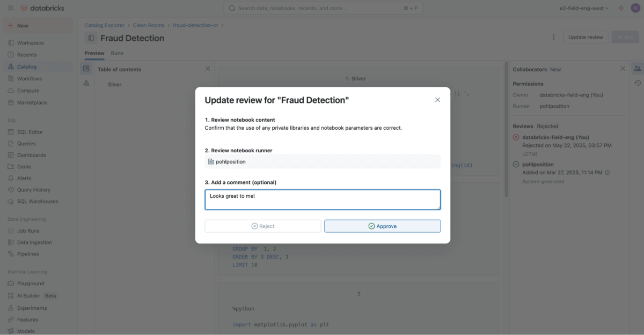Click the Workflows sidebar icon
Image resolution: width=644 pixels, height=335 pixels.
11,79
